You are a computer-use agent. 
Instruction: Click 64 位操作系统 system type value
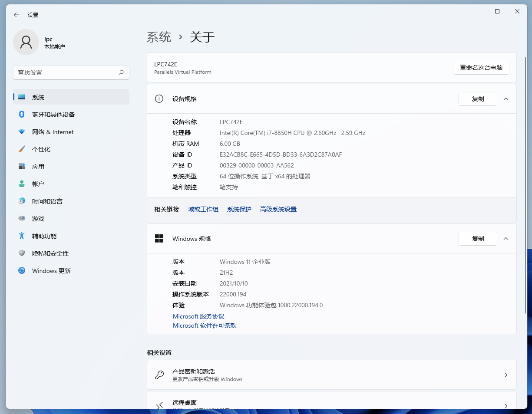point(265,176)
